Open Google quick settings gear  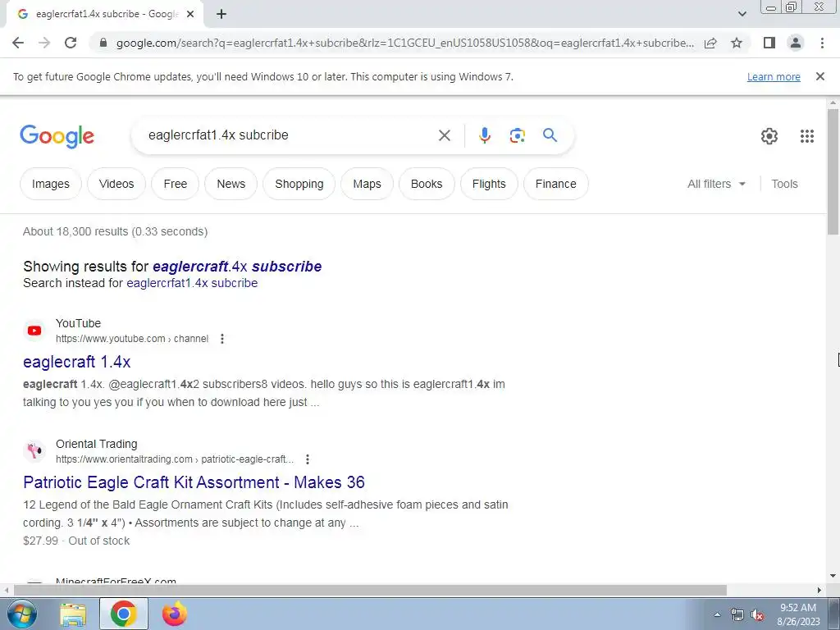tap(769, 136)
